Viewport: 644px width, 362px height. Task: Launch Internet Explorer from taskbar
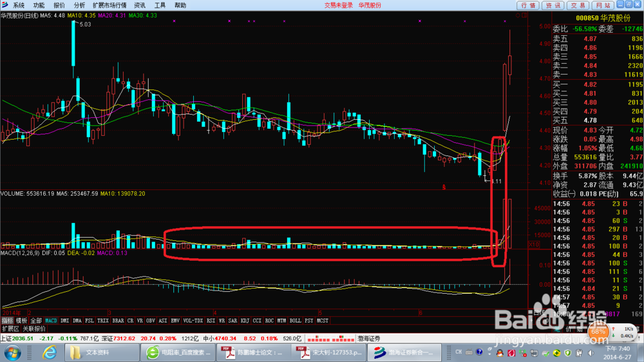(50, 352)
